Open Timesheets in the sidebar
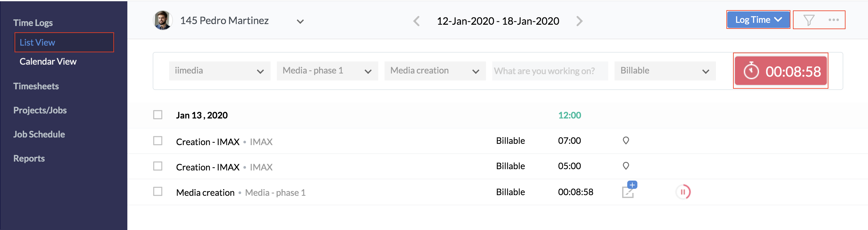The height and width of the screenshot is (230, 868). point(36,86)
